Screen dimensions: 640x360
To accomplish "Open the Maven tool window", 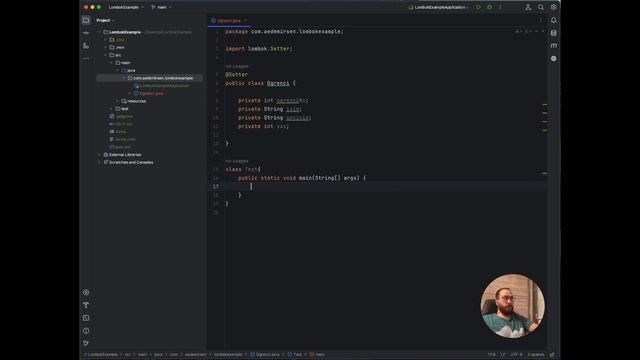I will 553,46.
